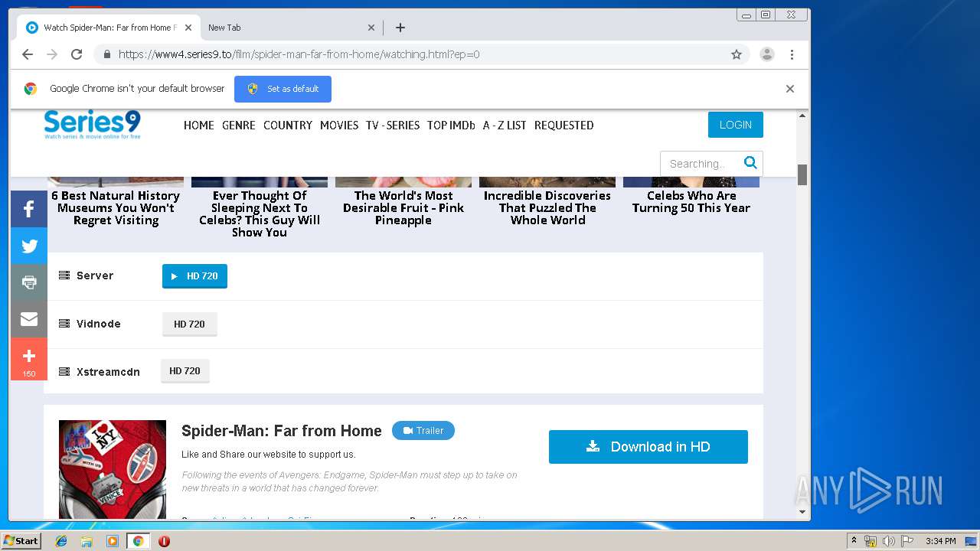
Task: Open the HOME menu item
Action: pos(199,126)
